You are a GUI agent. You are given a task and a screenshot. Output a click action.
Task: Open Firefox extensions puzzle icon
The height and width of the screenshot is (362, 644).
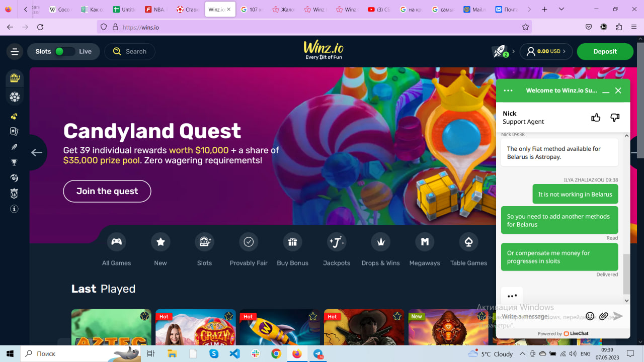pyautogui.click(x=619, y=27)
